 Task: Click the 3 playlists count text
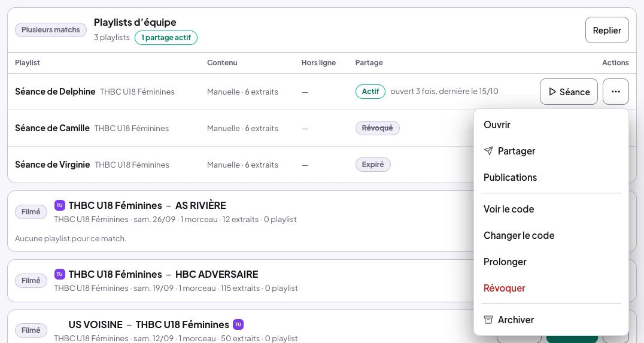pyautogui.click(x=112, y=37)
